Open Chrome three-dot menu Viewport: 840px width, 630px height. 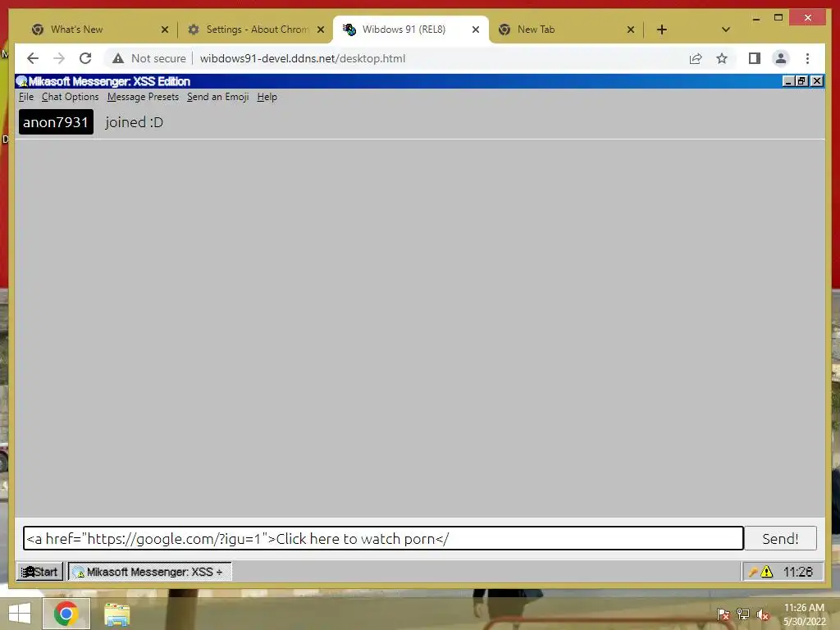tap(807, 58)
